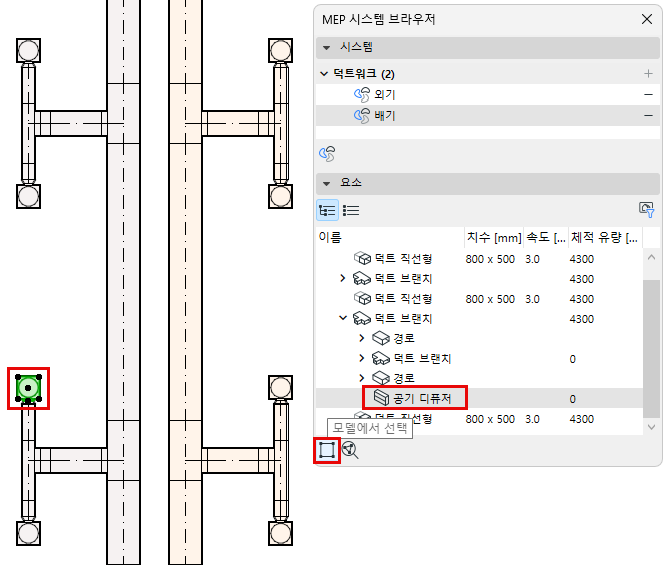
Task: Switch to flat list view
Action: pos(351,210)
